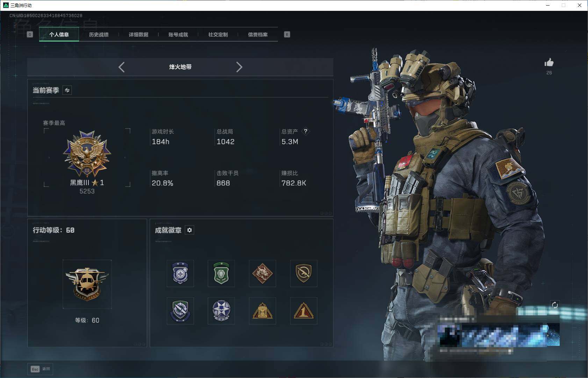Screen dimensions: 588x378
Task: Switch to the 历史战绩 tab
Action: pos(99,35)
